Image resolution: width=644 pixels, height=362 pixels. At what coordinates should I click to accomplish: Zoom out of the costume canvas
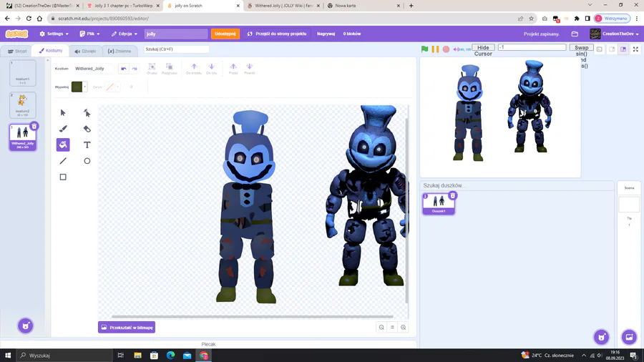coord(381,327)
